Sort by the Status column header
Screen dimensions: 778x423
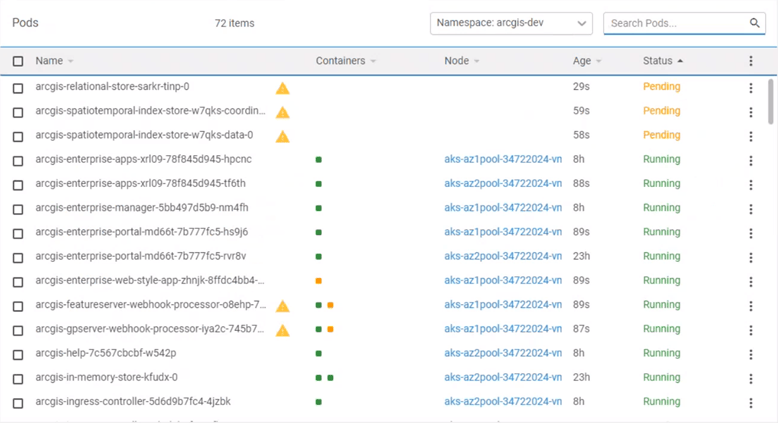click(658, 61)
